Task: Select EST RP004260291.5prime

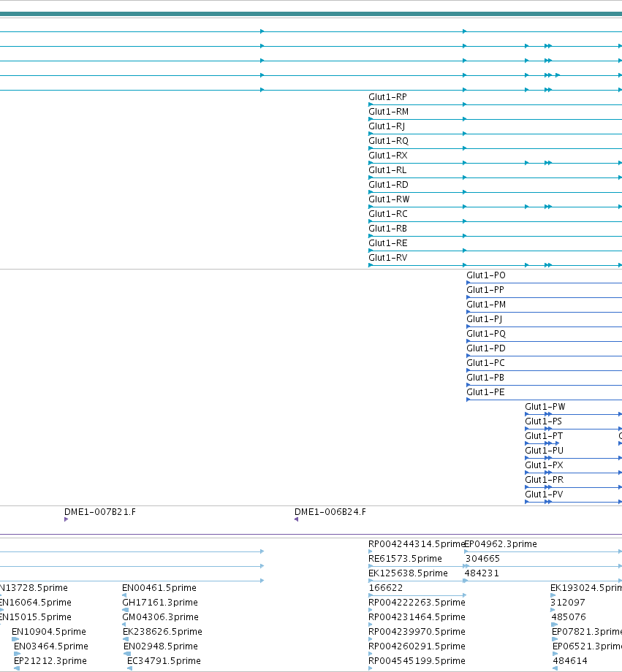Action: click(x=417, y=646)
